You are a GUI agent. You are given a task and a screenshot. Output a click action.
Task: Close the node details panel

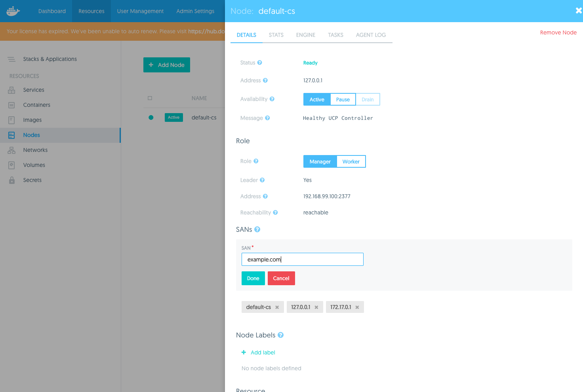[x=578, y=11]
